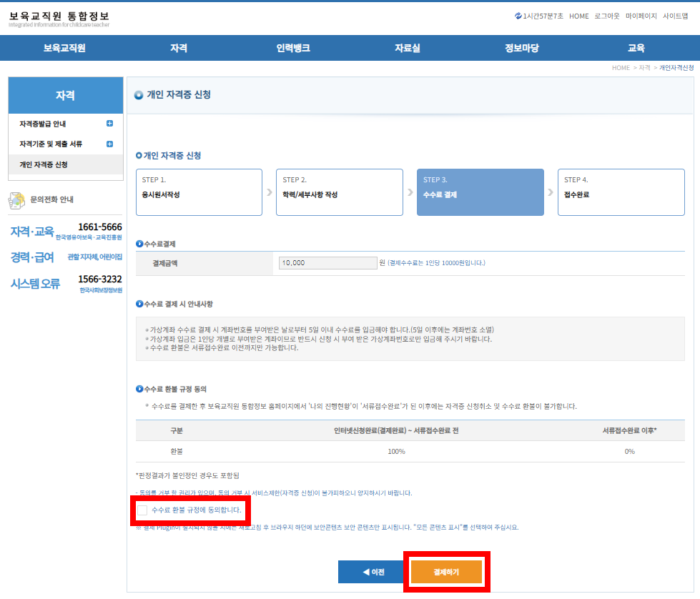Expand 자격증발급 안내 plus icon
Image resolution: width=700 pixels, height=599 pixels.
(x=110, y=124)
